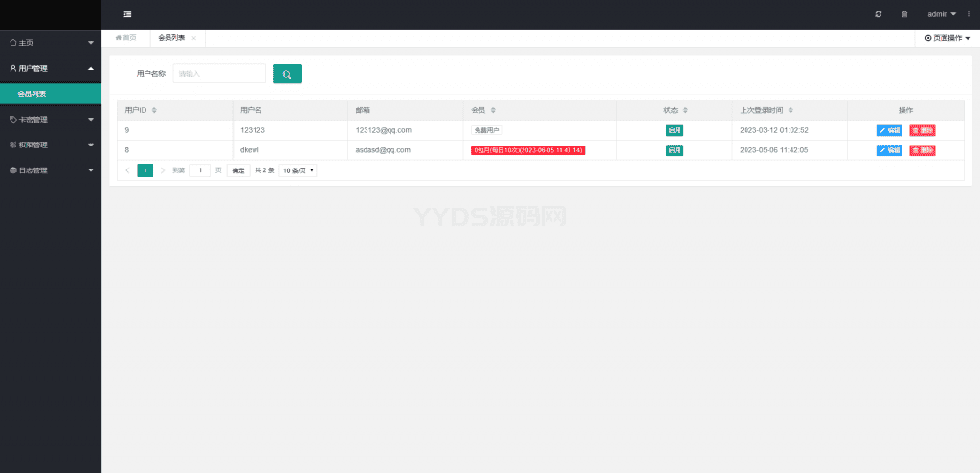
Task: Click the 共 2 条 total count text
Action: point(264,170)
